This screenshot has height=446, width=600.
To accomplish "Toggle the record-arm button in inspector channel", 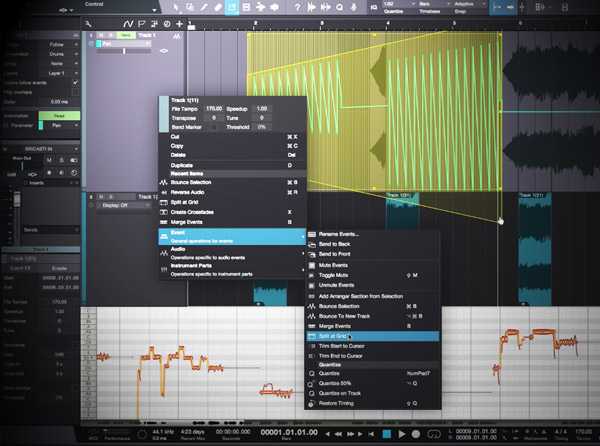I will [49, 173].
